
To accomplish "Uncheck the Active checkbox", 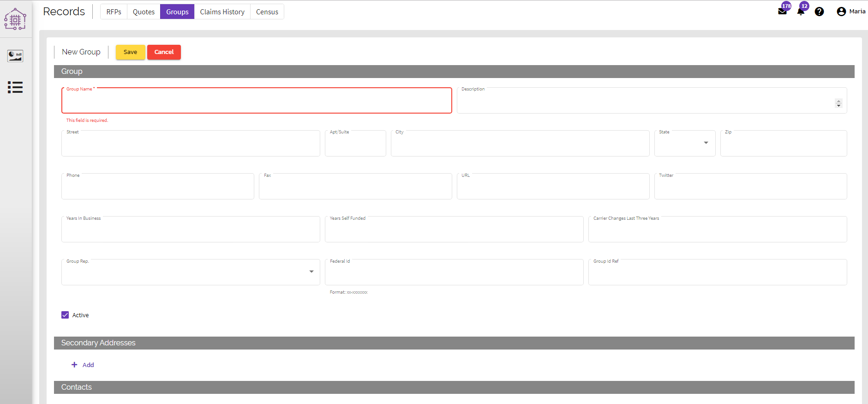I will (65, 315).
